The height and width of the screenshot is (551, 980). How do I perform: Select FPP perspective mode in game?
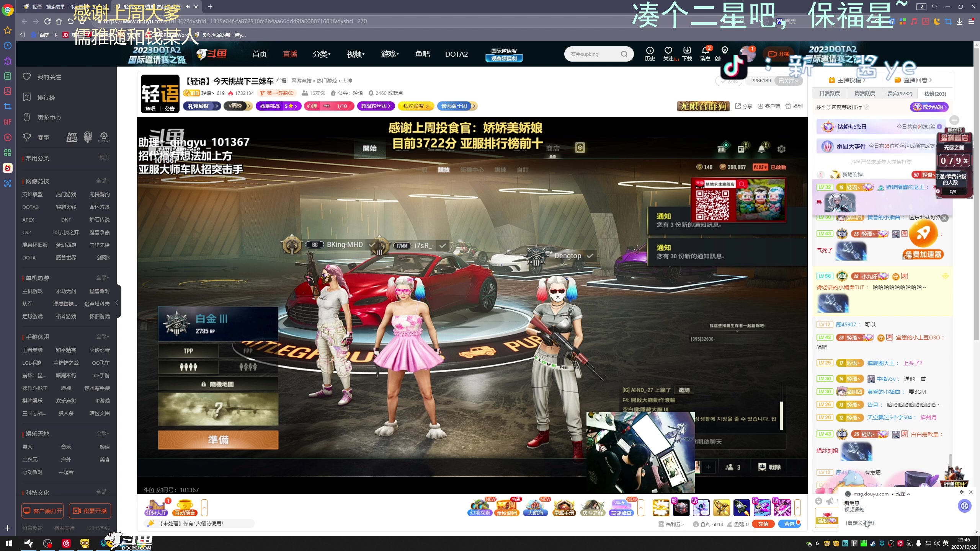click(248, 351)
